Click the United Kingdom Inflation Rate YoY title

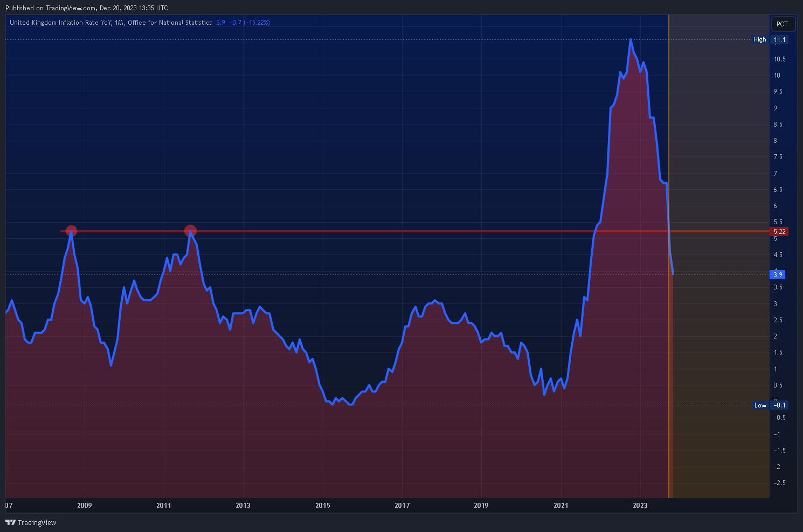tap(61, 23)
